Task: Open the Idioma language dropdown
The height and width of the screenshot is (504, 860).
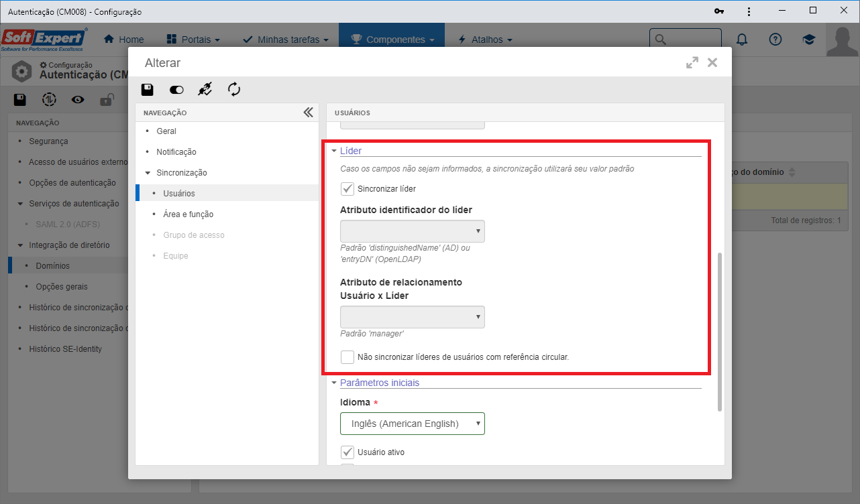Action: (413, 424)
